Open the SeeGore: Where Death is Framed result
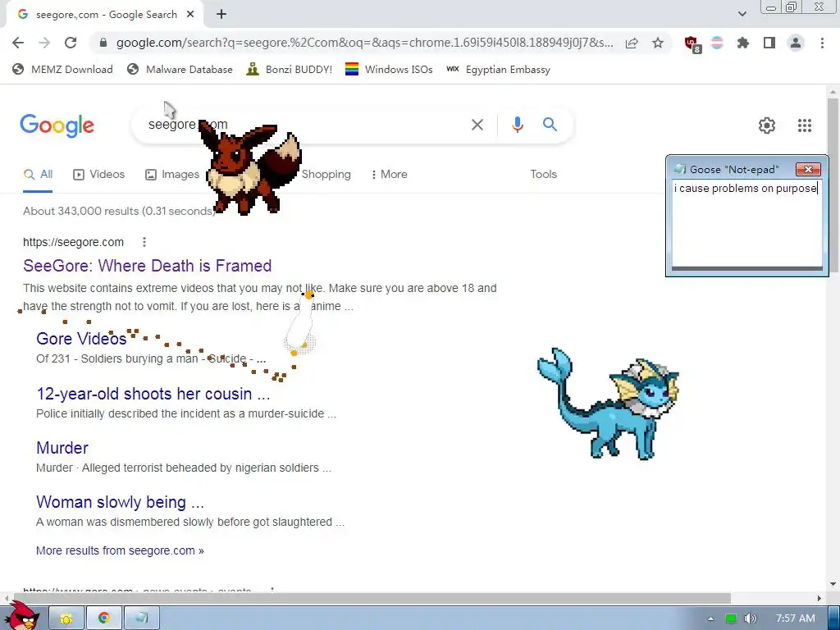 pos(148,266)
